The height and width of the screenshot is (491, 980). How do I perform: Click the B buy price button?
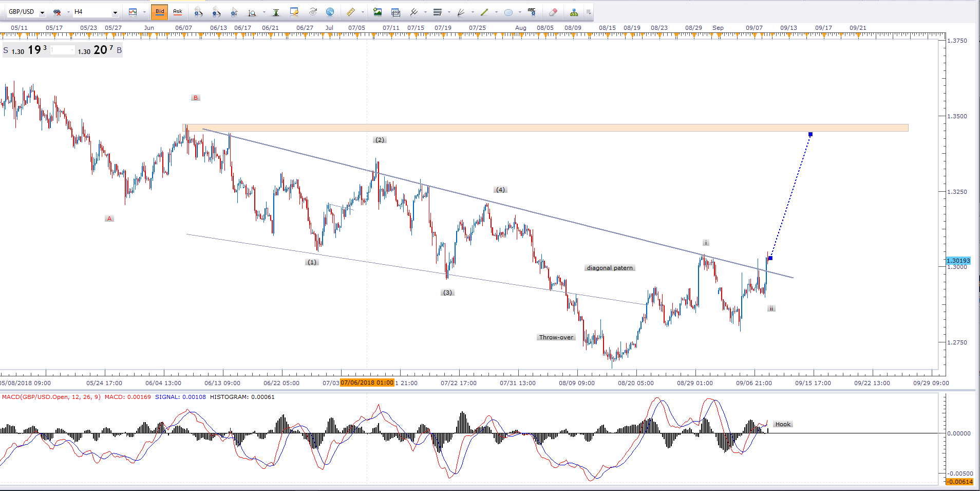119,50
